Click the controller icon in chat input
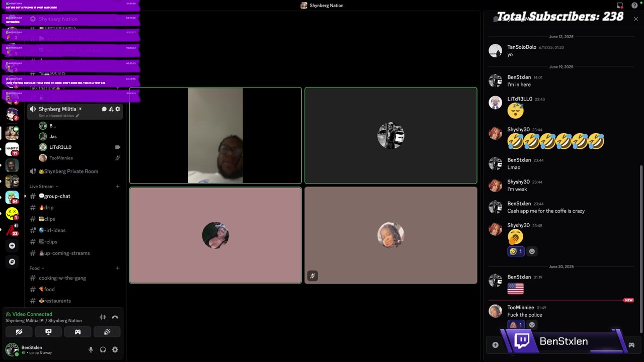The height and width of the screenshot is (362, 644). point(631,345)
